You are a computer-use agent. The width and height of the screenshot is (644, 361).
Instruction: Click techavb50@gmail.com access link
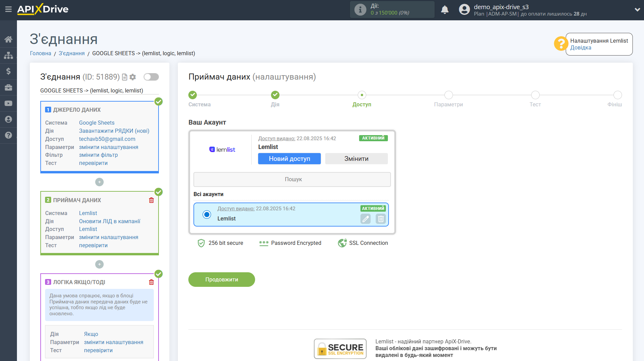point(107,139)
